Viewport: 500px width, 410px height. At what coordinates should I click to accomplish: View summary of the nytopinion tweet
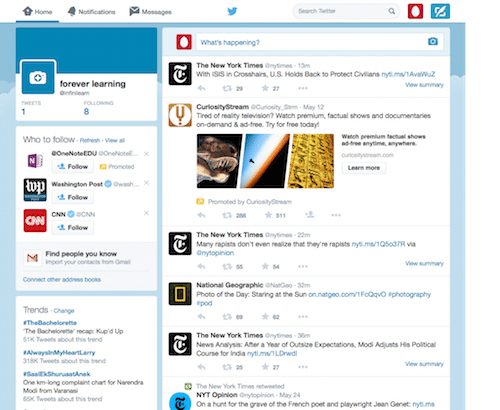point(424,263)
